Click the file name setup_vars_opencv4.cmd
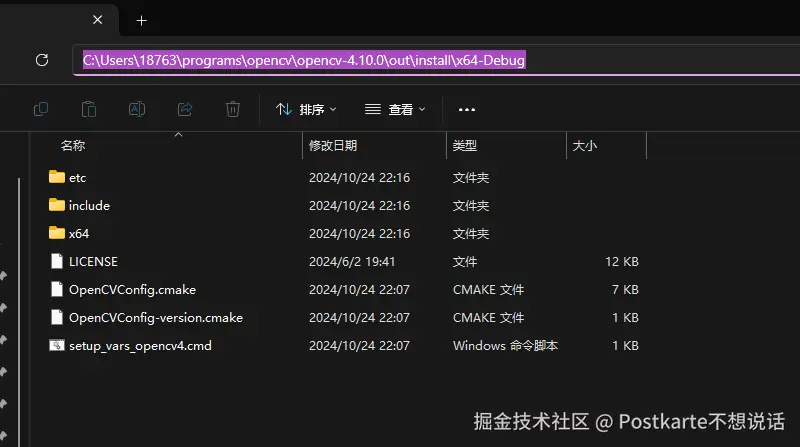This screenshot has height=447, width=800. pyautogui.click(x=140, y=346)
